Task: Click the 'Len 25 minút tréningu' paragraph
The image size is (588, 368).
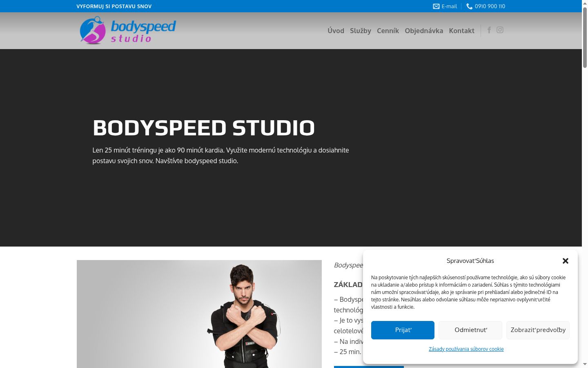Action: pos(220,155)
